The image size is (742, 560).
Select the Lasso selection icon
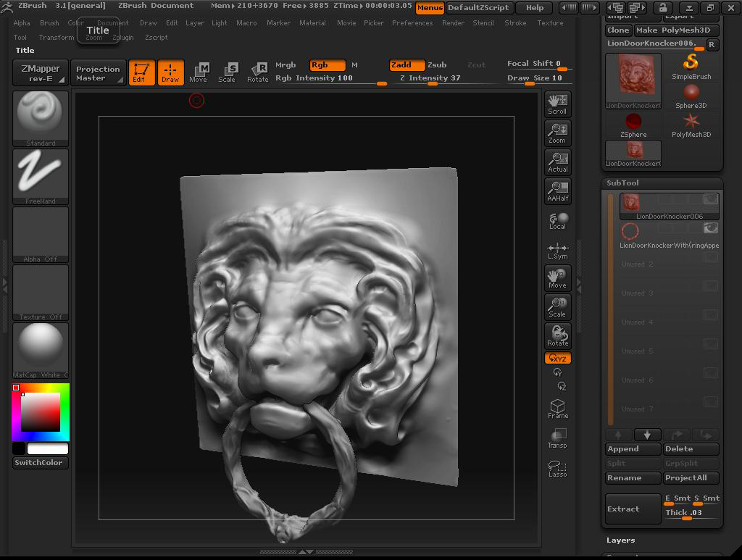tap(557, 468)
